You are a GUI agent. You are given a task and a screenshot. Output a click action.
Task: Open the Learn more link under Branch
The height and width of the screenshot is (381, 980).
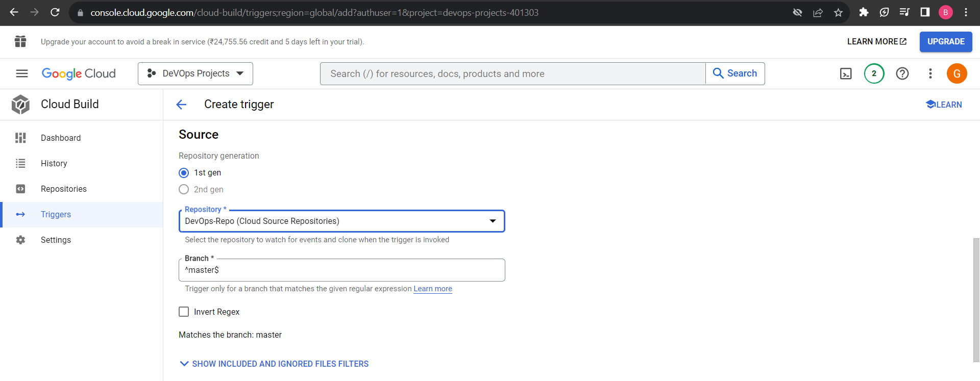point(432,289)
